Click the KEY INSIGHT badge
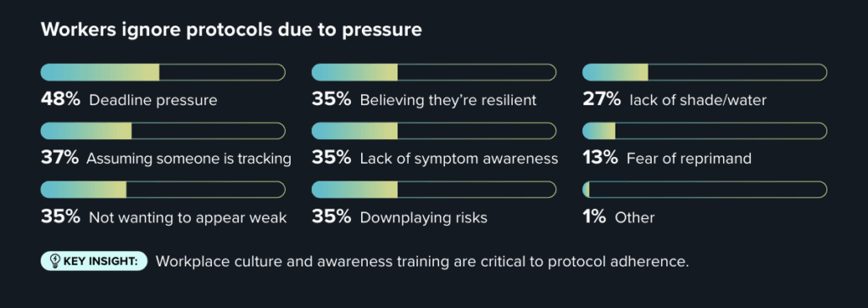The width and height of the screenshot is (868, 308). [94, 261]
